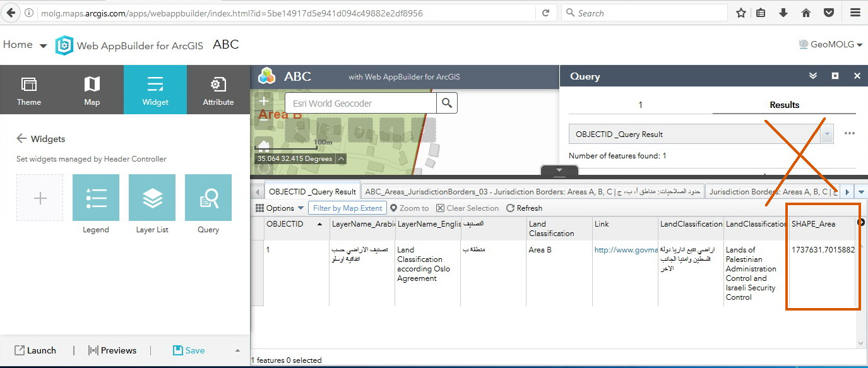Switch to the Widget tab
868x368 pixels.
tap(155, 90)
